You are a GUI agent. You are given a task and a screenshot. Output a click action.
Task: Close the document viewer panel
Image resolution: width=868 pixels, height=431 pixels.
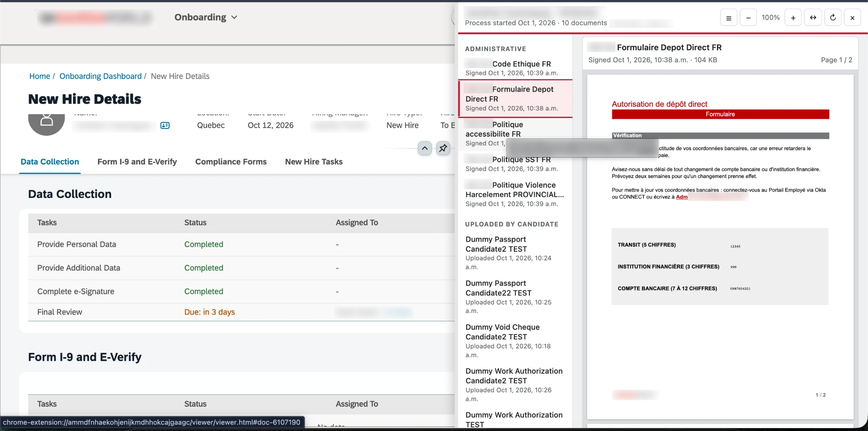(852, 18)
